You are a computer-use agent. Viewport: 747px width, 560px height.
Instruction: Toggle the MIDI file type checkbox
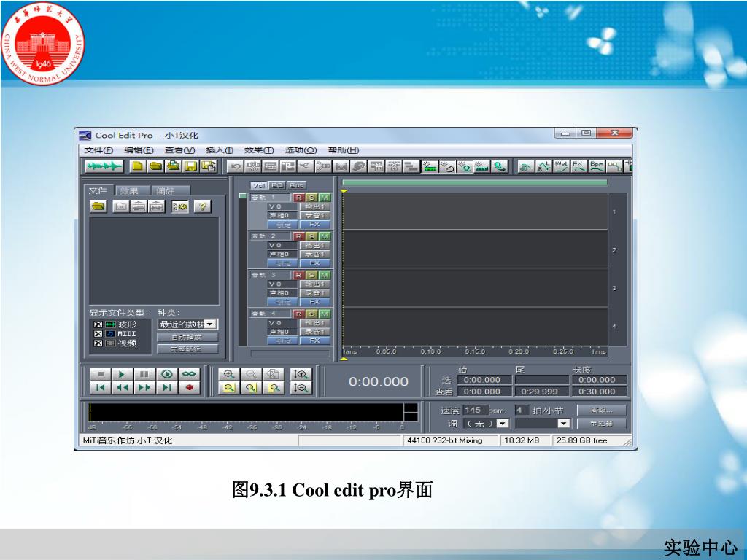point(98,334)
